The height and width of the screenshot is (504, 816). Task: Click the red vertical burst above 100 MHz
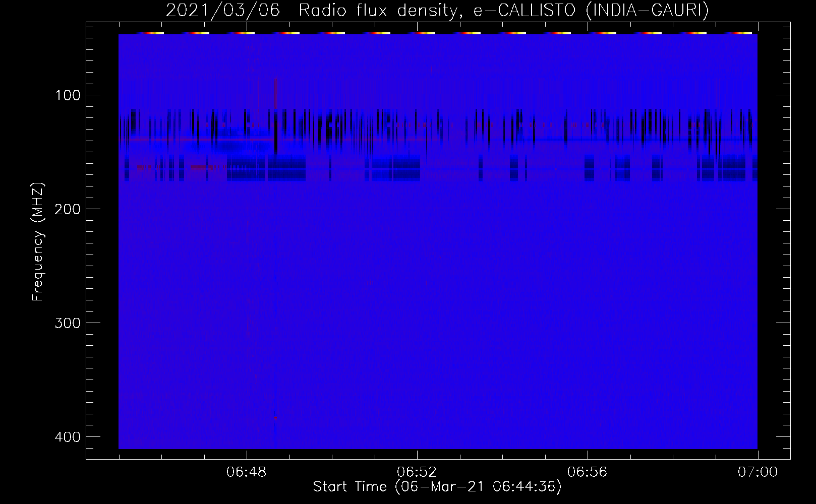[x=275, y=92]
